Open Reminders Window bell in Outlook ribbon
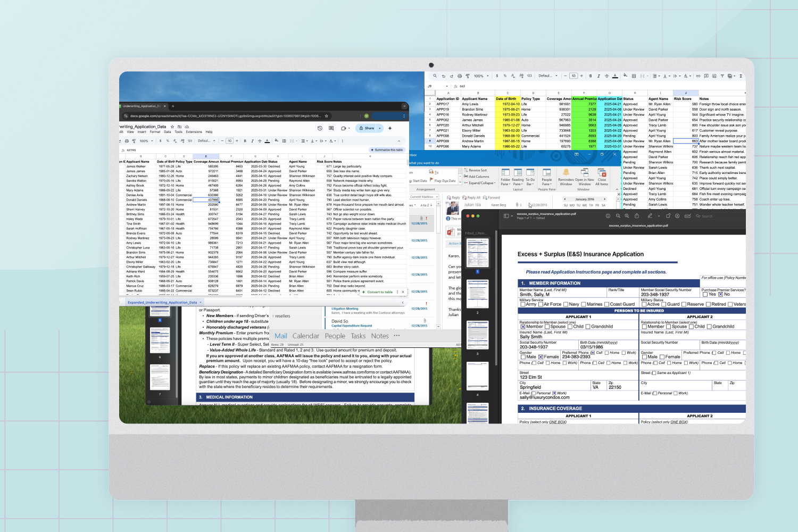The image size is (798, 532). pos(566,177)
